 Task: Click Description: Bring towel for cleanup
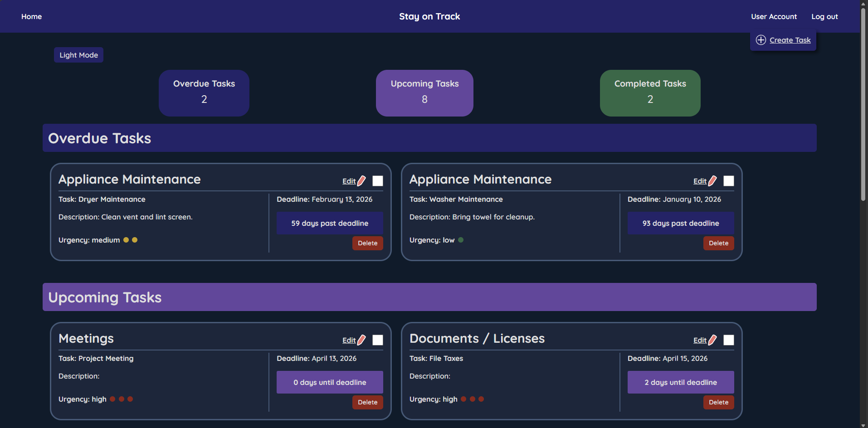pyautogui.click(x=472, y=217)
